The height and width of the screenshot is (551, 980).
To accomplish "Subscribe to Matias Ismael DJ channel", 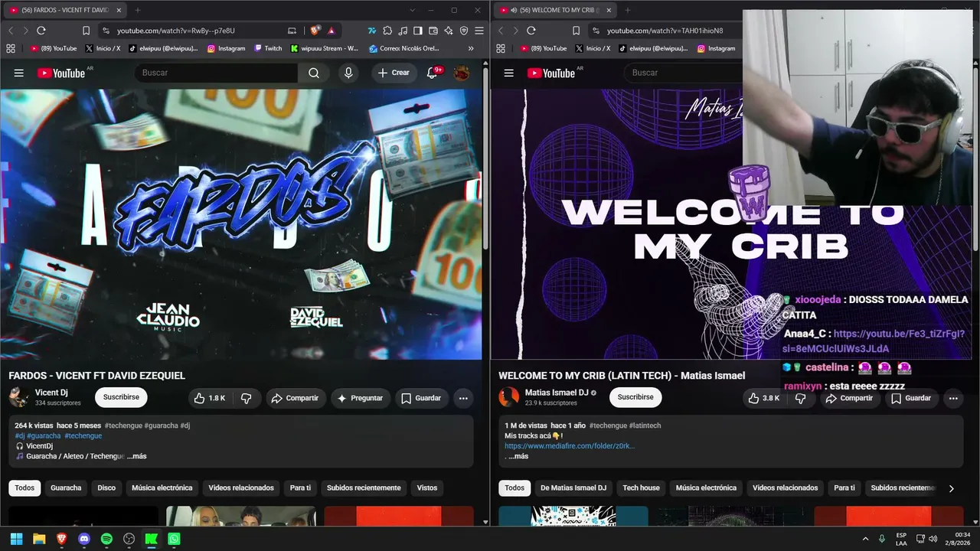I will tap(635, 398).
